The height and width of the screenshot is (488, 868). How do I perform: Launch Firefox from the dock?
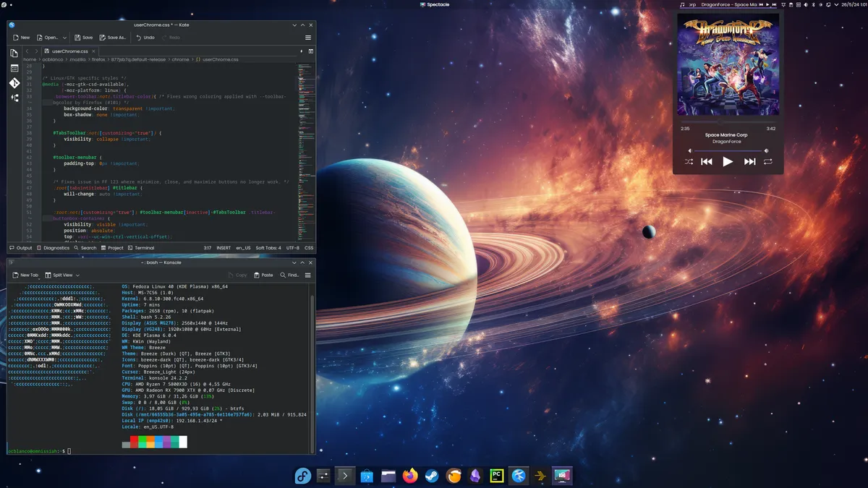click(410, 476)
